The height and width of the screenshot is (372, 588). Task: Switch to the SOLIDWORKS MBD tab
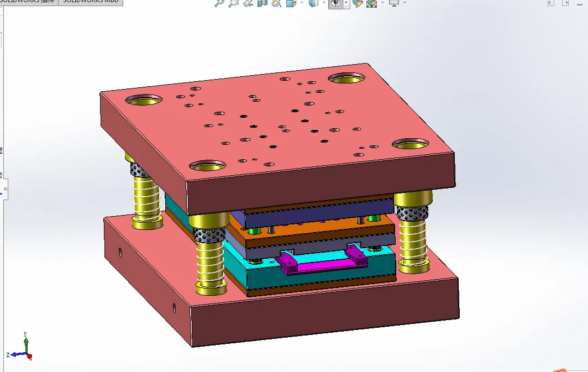tap(91, 2)
